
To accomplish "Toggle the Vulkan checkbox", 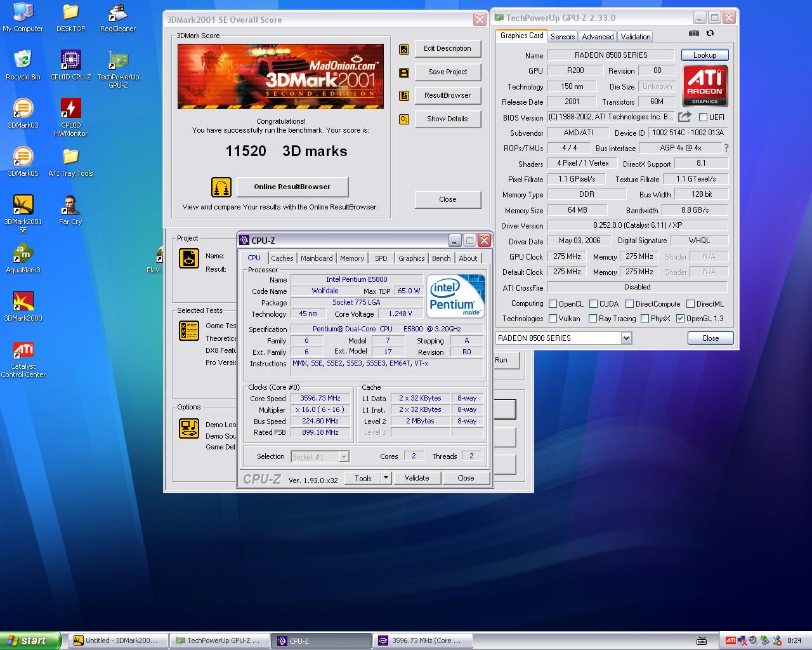I will 553,319.
